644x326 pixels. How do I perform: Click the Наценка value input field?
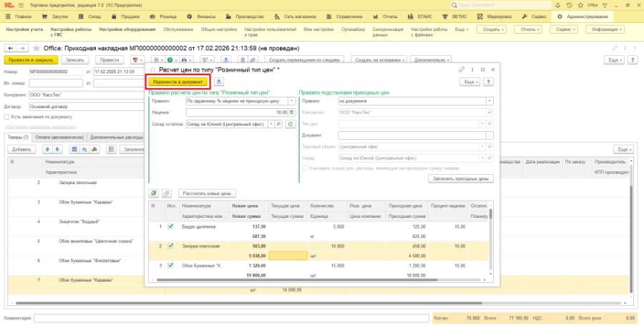coord(237,112)
